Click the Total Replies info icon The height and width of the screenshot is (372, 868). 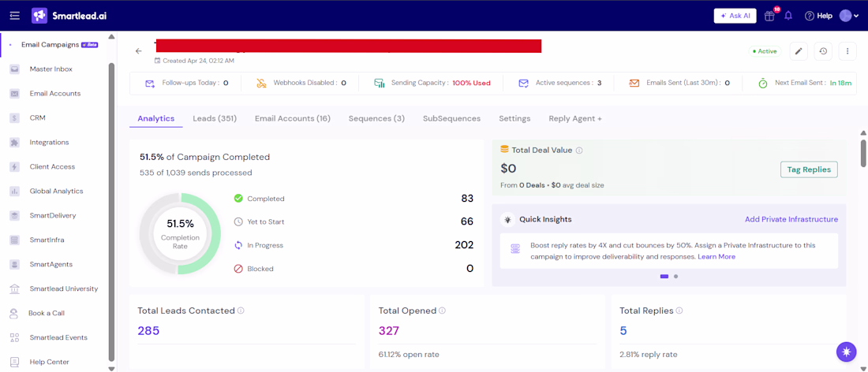pos(679,311)
